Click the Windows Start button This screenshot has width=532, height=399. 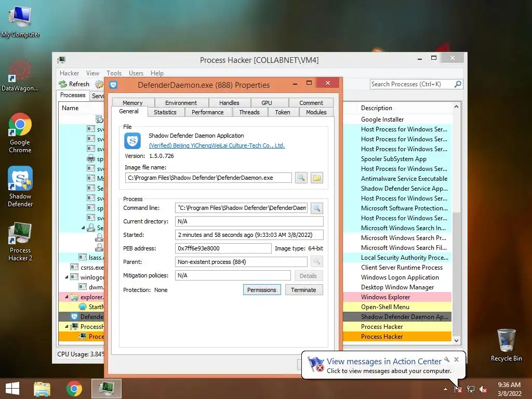(12, 389)
